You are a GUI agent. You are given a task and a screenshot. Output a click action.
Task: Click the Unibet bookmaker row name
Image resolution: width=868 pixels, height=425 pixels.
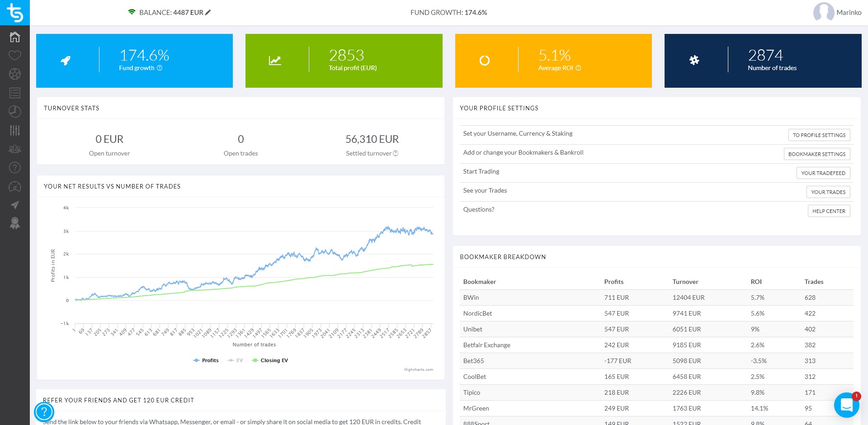472,329
